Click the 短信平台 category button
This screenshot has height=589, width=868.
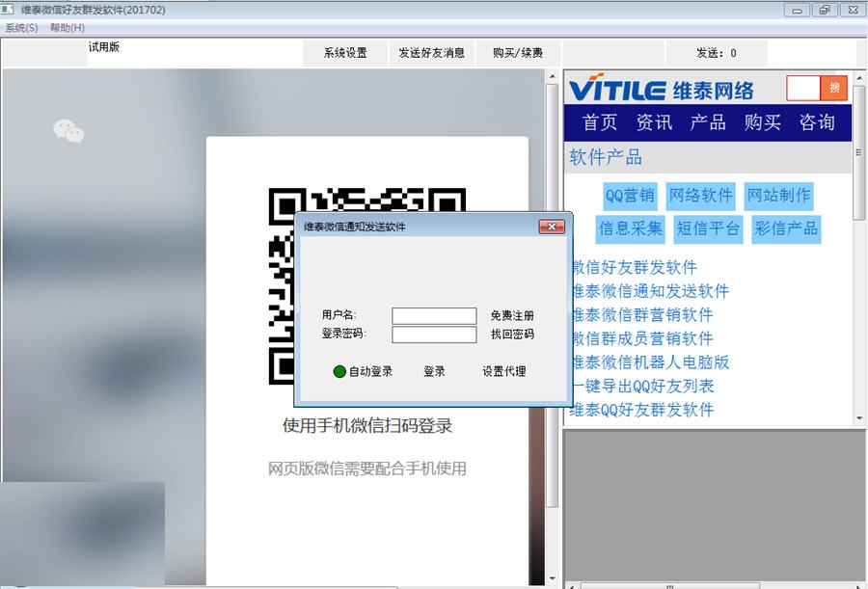click(708, 228)
